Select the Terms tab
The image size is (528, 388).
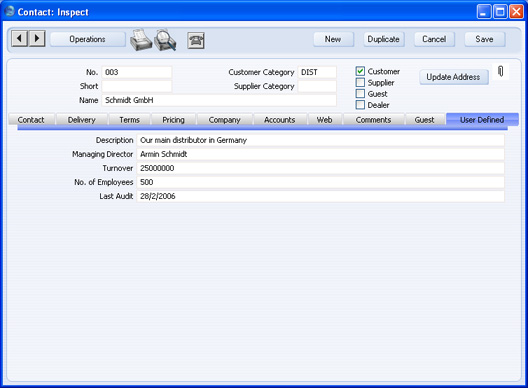129,120
